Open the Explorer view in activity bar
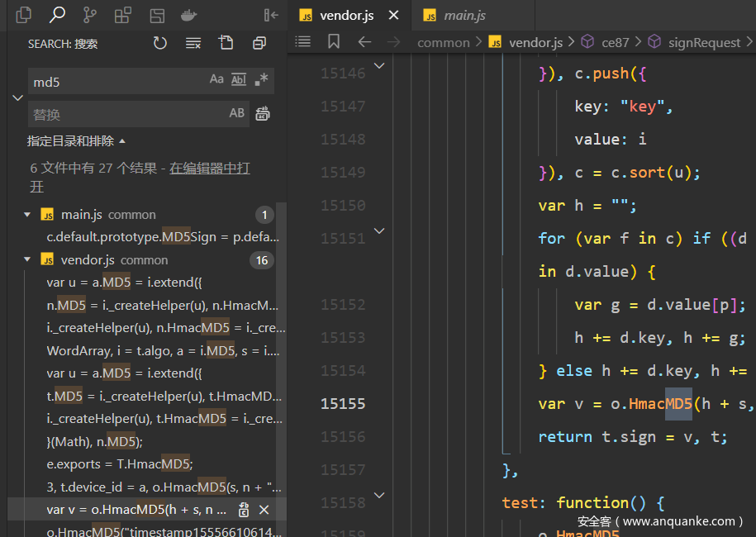 coord(24,15)
